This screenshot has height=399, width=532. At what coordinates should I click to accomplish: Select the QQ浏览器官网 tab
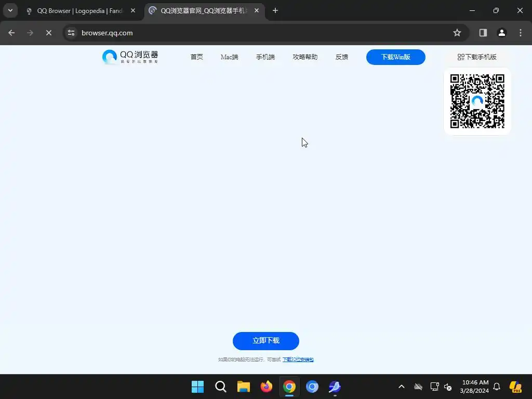204,11
